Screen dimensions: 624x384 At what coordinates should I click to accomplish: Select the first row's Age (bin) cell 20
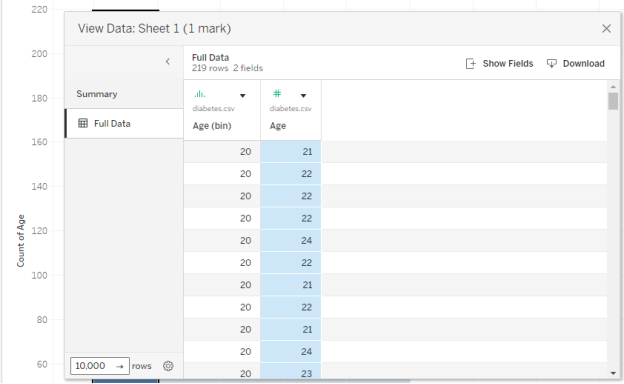pos(222,152)
